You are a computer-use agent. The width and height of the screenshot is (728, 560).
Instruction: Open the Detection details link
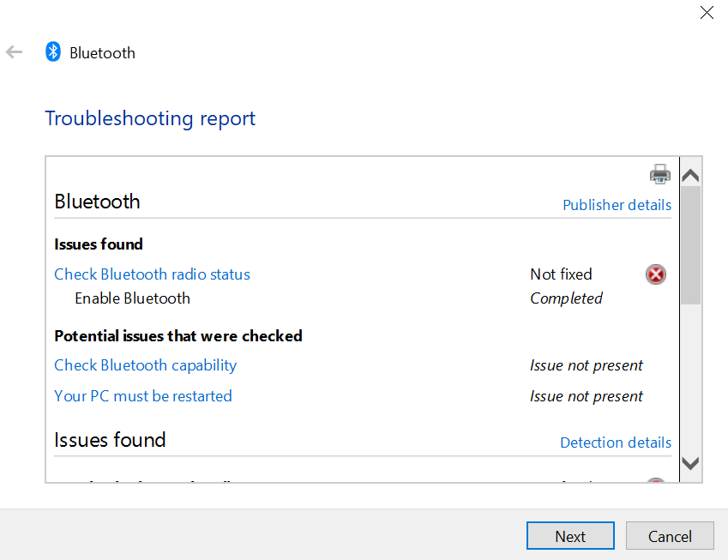click(616, 443)
